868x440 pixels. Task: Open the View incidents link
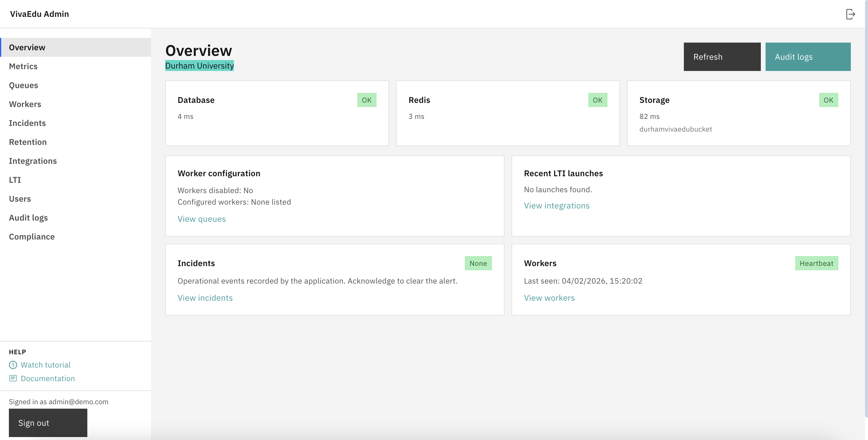205,297
